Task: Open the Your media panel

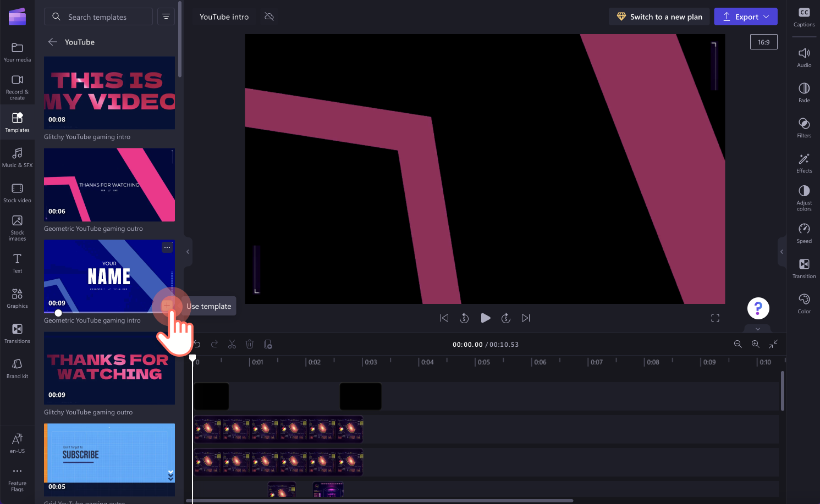Action: 17,52
